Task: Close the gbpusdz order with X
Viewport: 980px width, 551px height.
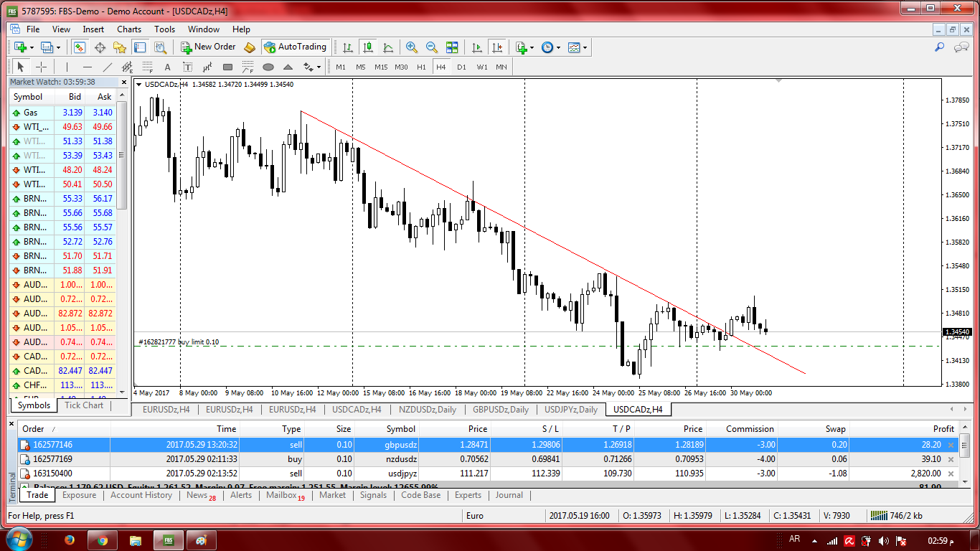Action: (x=951, y=446)
